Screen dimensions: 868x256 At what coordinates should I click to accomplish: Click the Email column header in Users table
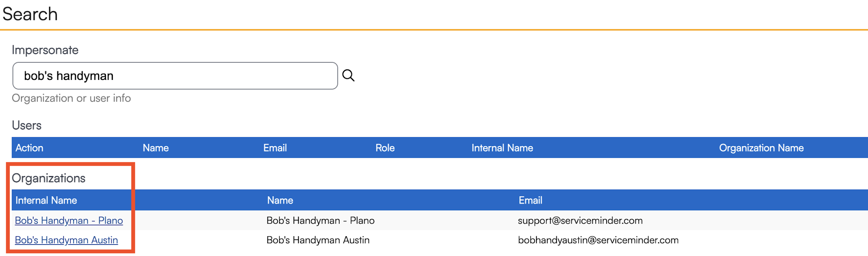click(x=275, y=148)
